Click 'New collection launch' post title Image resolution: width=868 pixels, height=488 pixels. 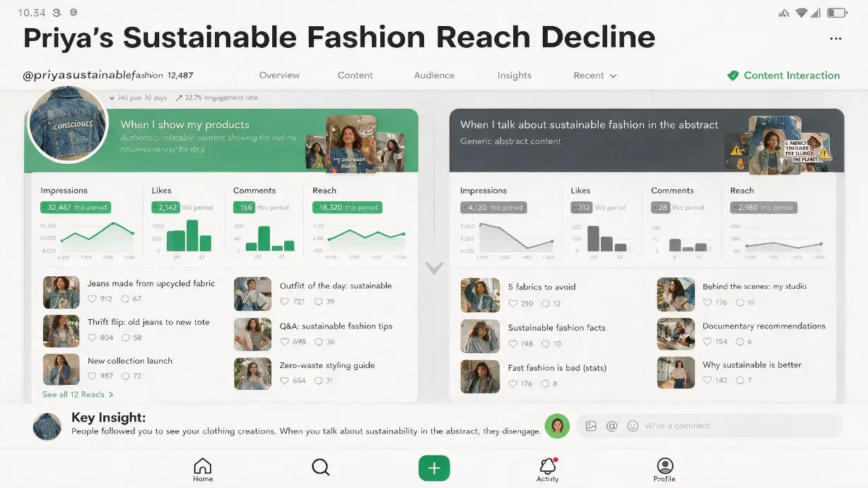pos(130,361)
